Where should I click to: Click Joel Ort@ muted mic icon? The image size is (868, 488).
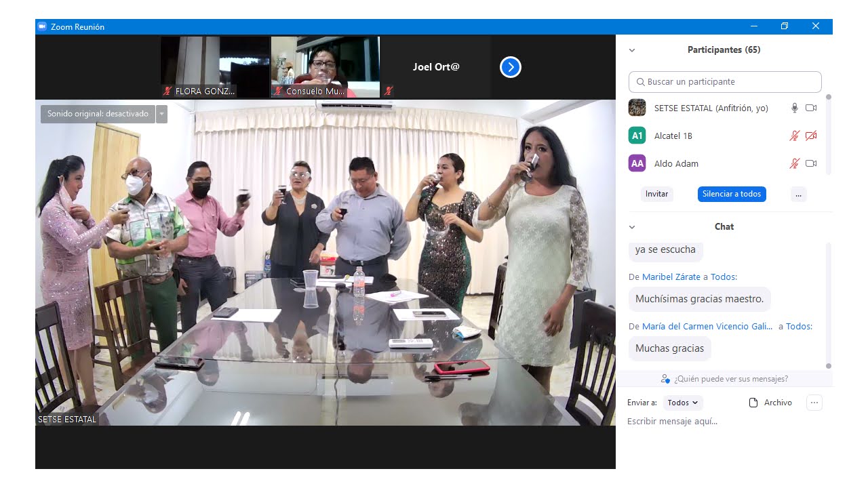(389, 90)
